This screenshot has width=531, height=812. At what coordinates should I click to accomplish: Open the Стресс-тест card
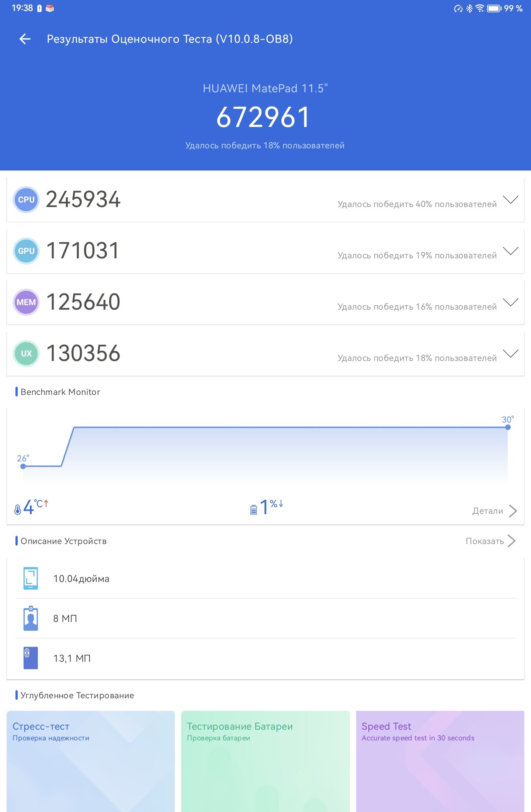(x=91, y=761)
